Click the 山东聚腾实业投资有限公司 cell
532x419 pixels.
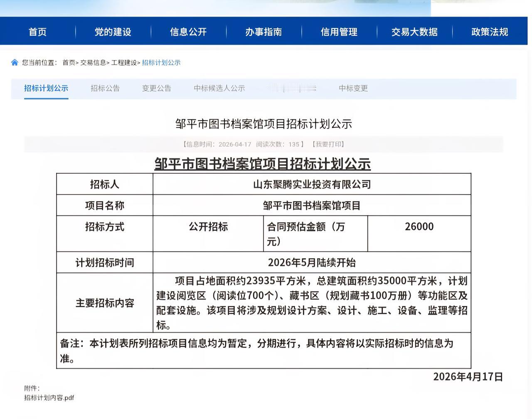coord(312,184)
